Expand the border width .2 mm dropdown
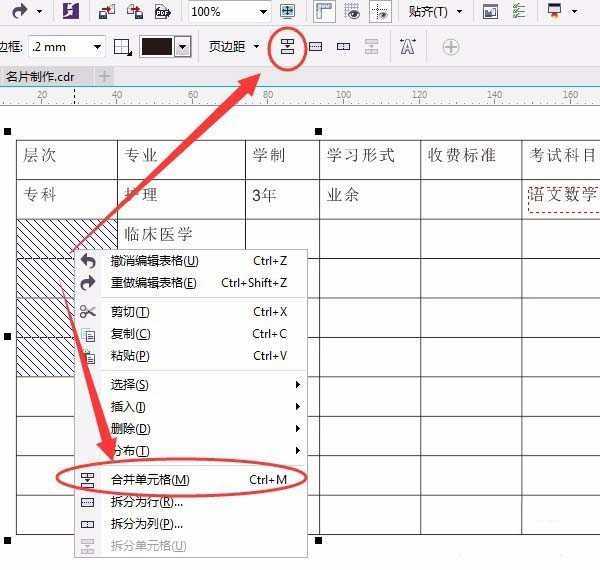Screen dimensions: 600x570 [x=97, y=47]
